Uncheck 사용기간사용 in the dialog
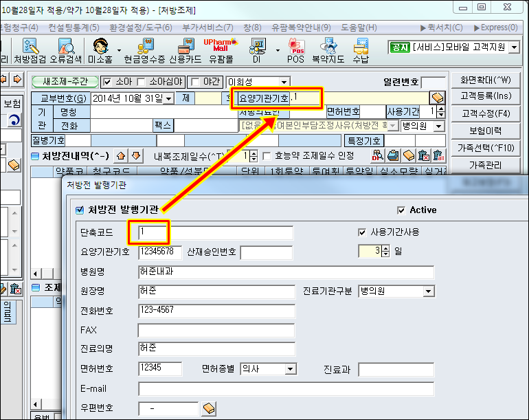The image size is (529, 420). coord(362,232)
